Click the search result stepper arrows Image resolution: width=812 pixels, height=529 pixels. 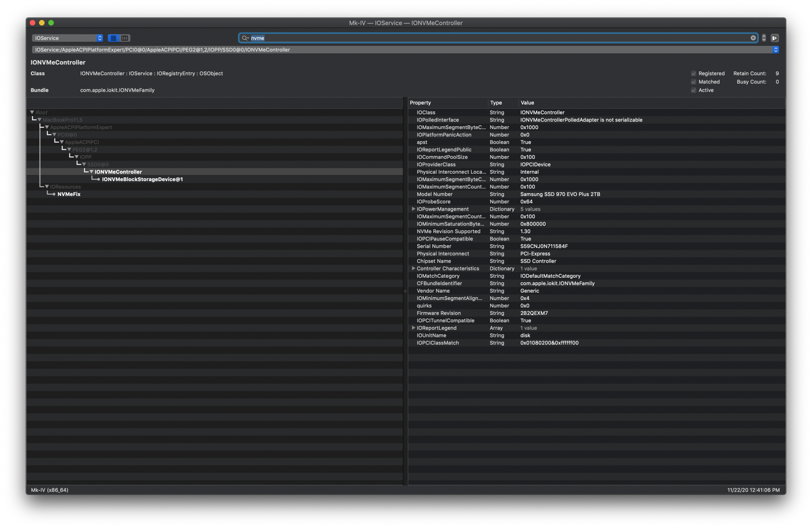pos(764,38)
